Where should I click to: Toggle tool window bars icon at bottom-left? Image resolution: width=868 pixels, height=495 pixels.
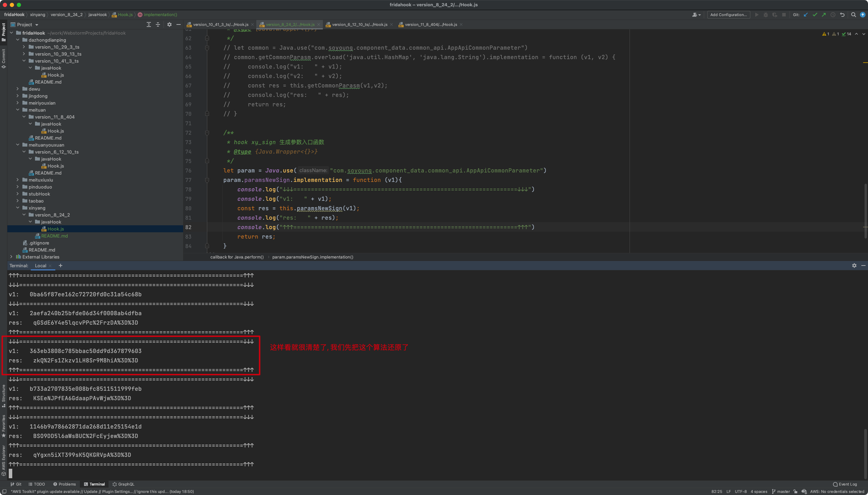[4, 492]
